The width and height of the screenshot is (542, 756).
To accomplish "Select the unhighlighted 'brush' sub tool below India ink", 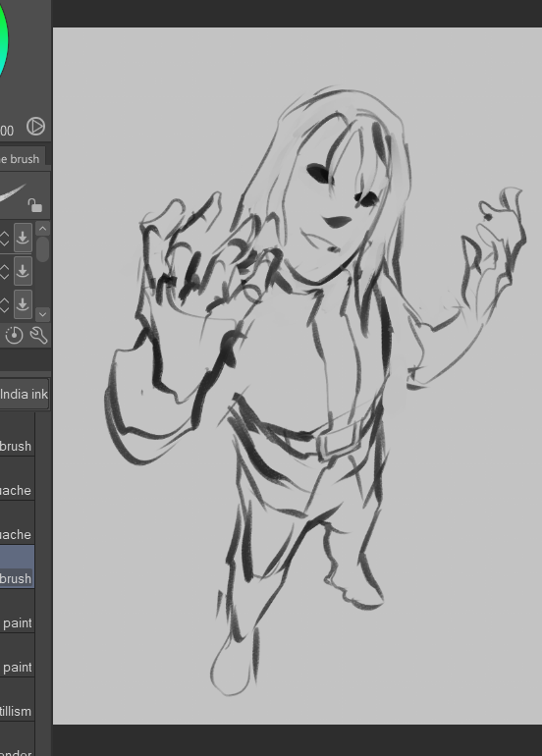I will [x=17, y=434].
